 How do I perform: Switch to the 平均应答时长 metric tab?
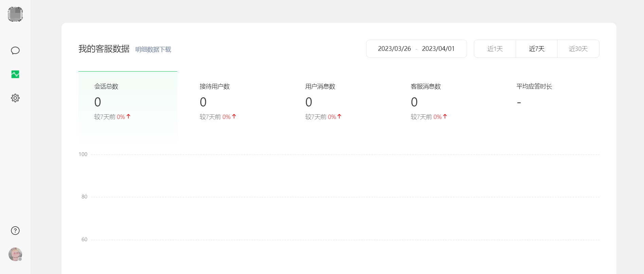click(550, 102)
